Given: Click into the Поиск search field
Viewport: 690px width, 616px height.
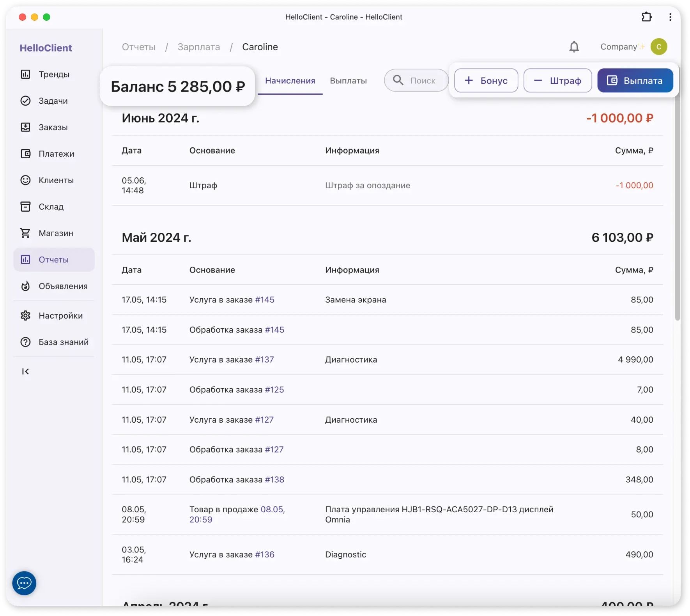Looking at the screenshot, I should 422,81.
